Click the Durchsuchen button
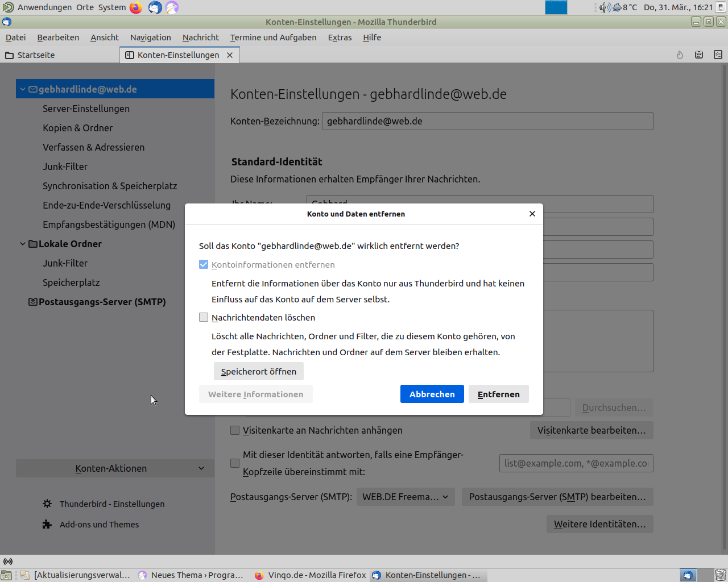This screenshot has width=728, height=582. (614, 408)
